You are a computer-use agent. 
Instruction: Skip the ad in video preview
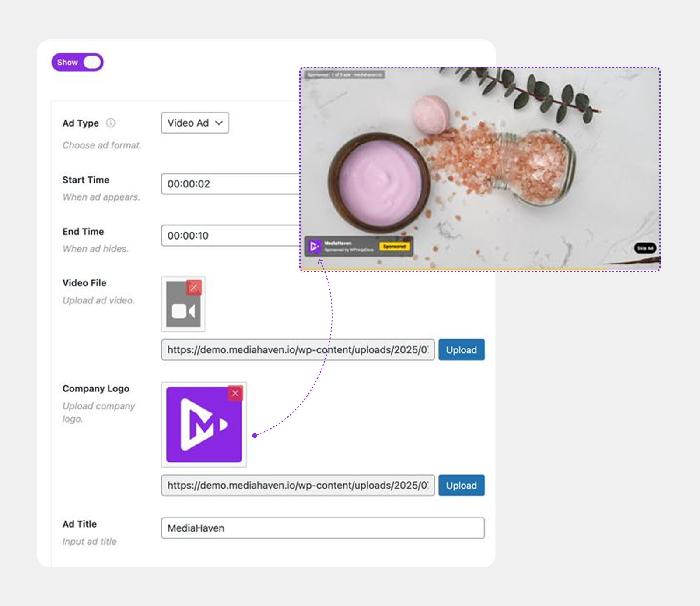645,248
